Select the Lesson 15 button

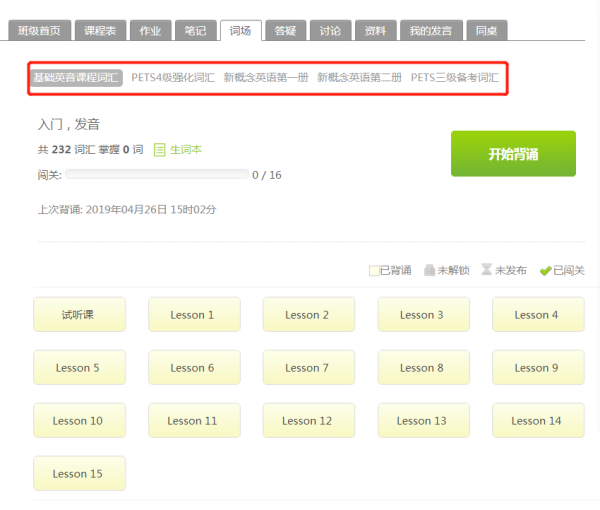[80, 473]
